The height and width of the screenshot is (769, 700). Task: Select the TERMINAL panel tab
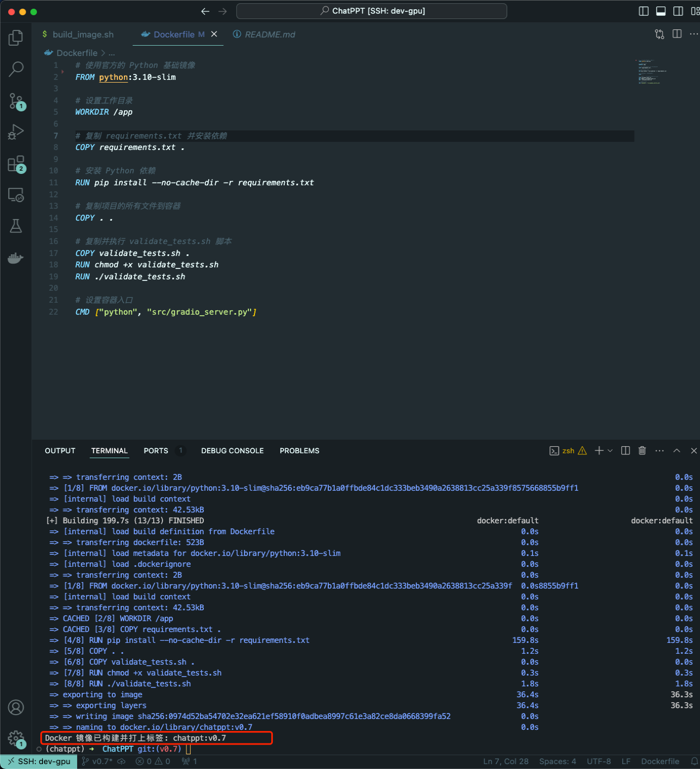(x=109, y=451)
